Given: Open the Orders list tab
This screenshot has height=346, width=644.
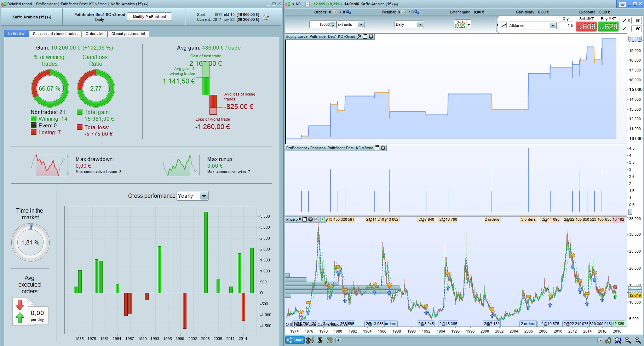Looking at the screenshot, I should coord(94,34).
